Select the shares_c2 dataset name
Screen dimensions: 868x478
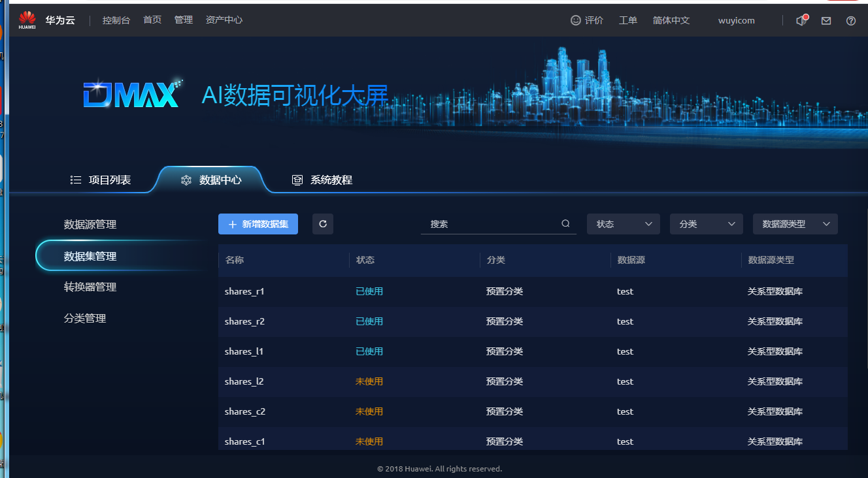point(244,411)
